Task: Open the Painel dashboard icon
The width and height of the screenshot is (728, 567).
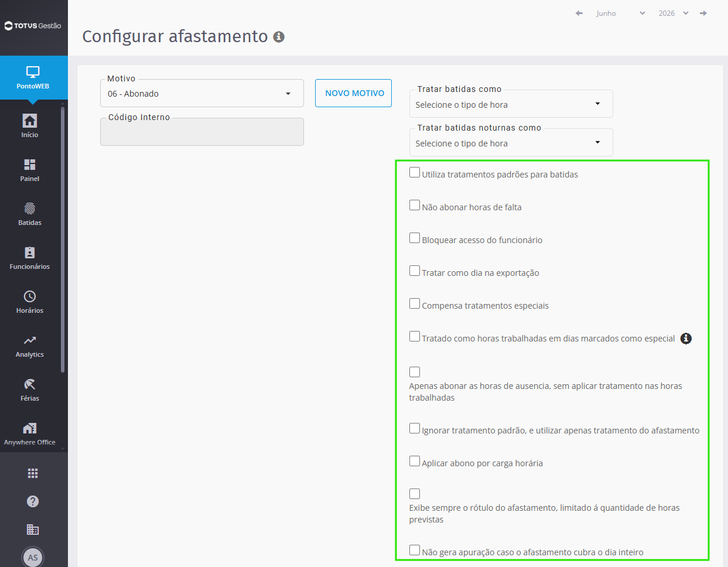Action: pyautogui.click(x=30, y=165)
